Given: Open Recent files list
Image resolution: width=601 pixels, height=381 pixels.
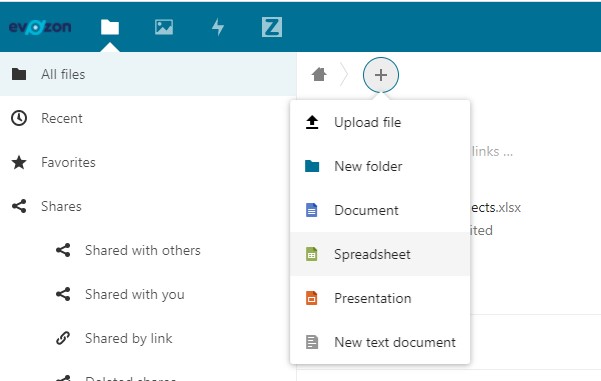Looking at the screenshot, I should point(148,118).
